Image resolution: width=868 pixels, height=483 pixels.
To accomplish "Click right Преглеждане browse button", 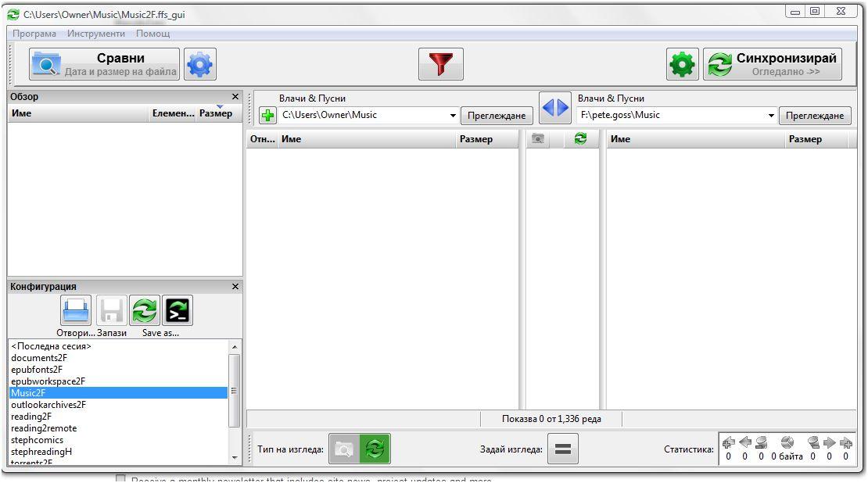I will (815, 115).
